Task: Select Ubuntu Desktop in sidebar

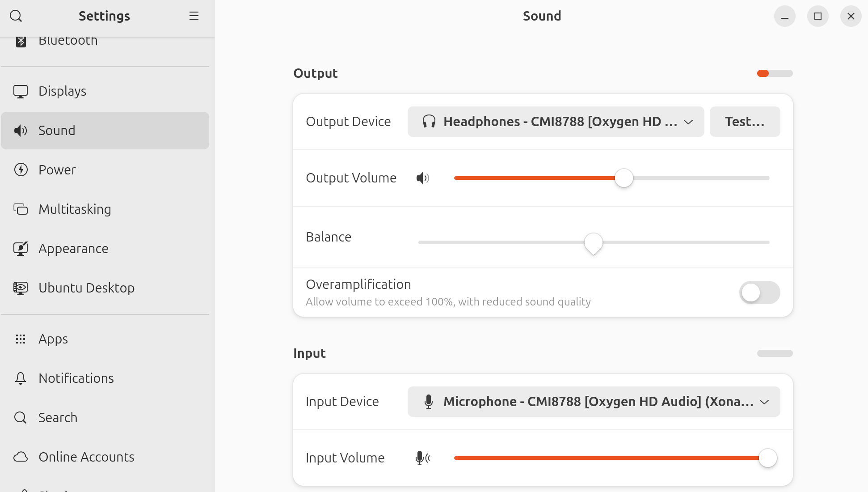Action: tap(86, 288)
